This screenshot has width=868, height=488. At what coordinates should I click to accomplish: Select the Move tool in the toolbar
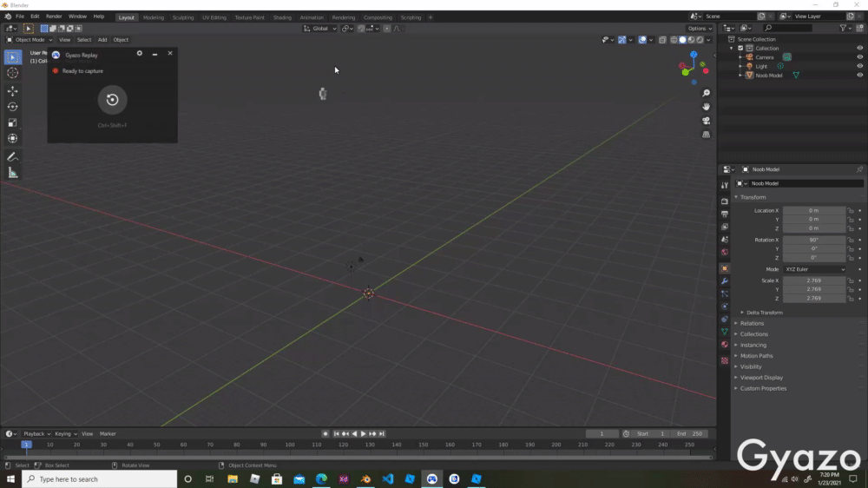coord(13,91)
